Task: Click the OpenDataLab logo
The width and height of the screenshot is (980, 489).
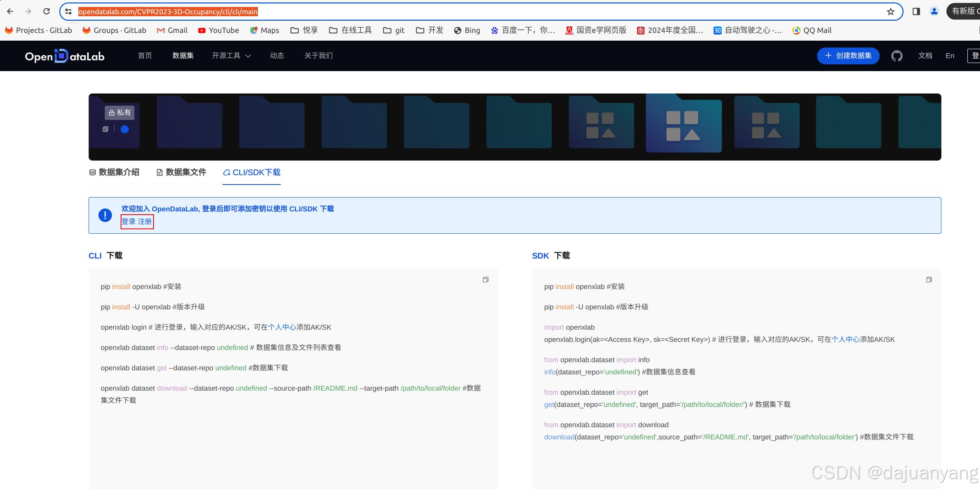Action: [65, 56]
